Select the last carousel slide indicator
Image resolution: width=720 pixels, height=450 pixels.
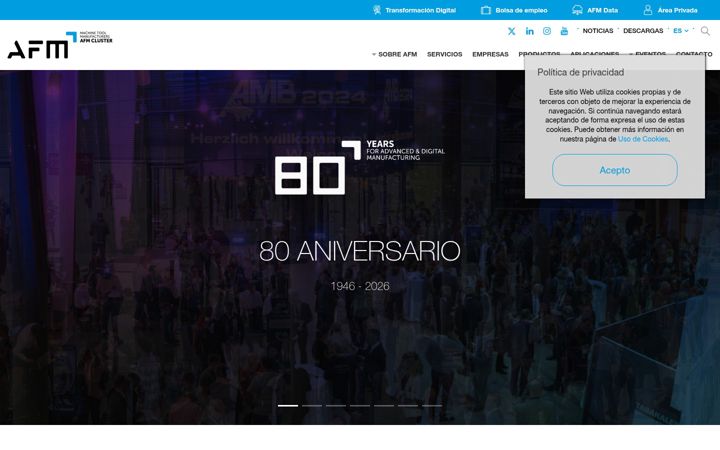coord(432,405)
